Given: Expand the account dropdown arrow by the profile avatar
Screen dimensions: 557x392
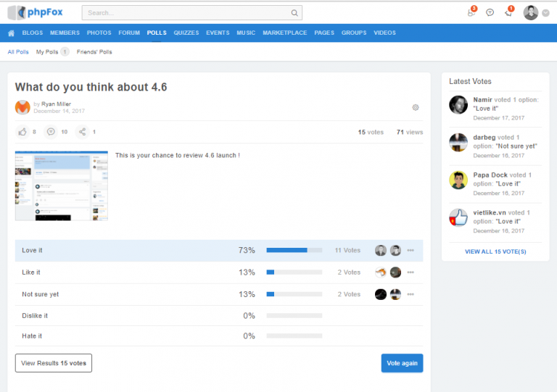Looking at the screenshot, I should (546, 13).
